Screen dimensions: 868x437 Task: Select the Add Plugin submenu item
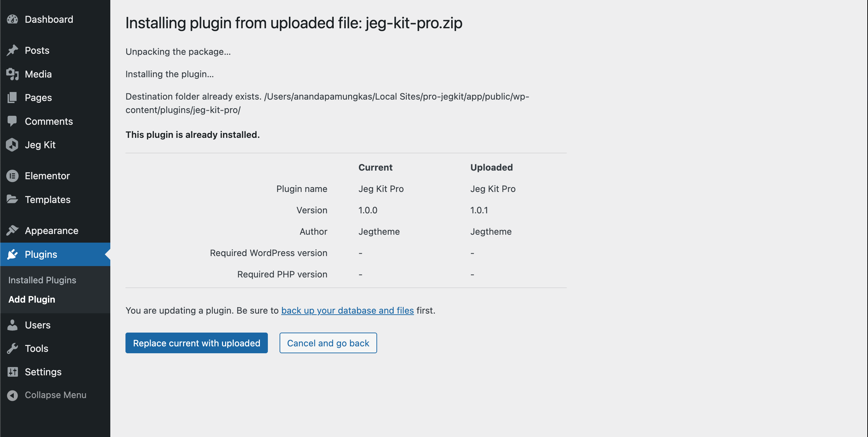32,299
